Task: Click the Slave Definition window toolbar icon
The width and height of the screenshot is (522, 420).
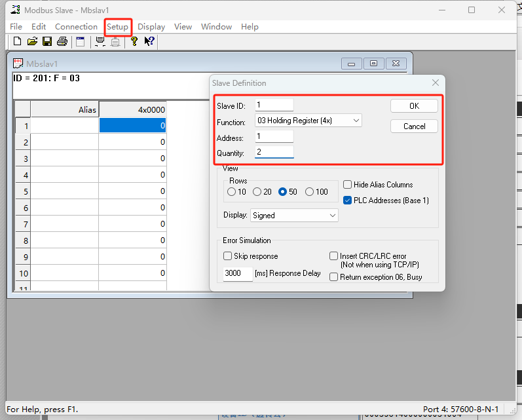Action: point(81,41)
